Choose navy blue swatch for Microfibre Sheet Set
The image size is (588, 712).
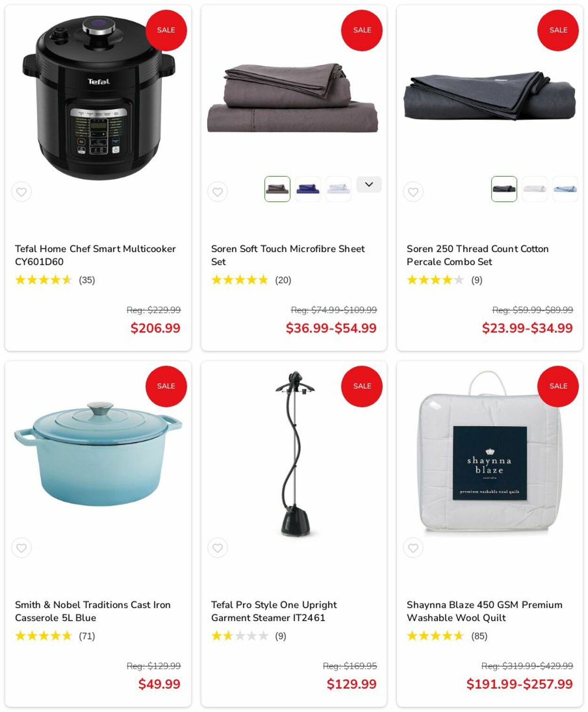point(308,189)
